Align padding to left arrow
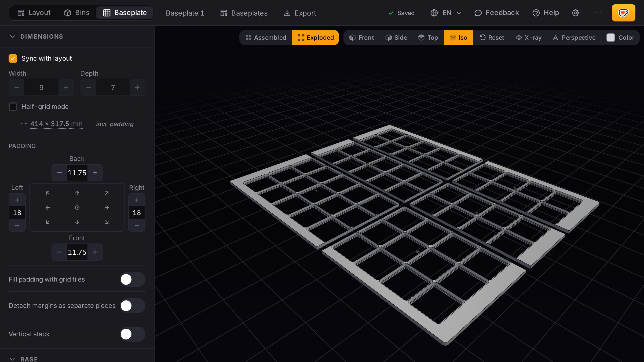 (x=48, y=208)
